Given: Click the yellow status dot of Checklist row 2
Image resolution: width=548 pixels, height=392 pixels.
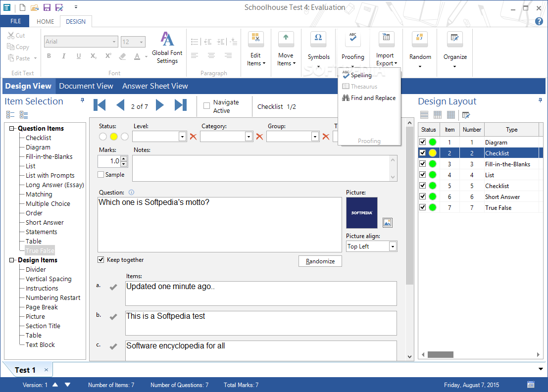Looking at the screenshot, I should 432,152.
